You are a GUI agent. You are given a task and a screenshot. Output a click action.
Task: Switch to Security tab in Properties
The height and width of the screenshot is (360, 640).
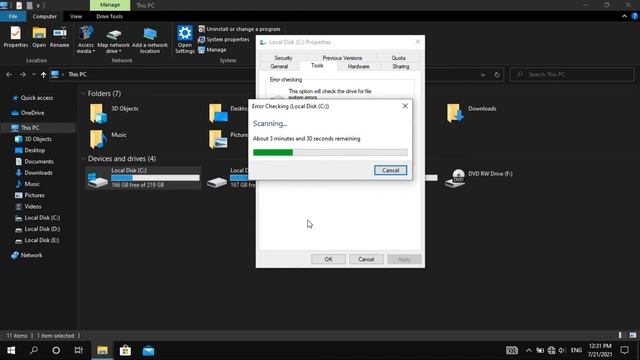[283, 58]
